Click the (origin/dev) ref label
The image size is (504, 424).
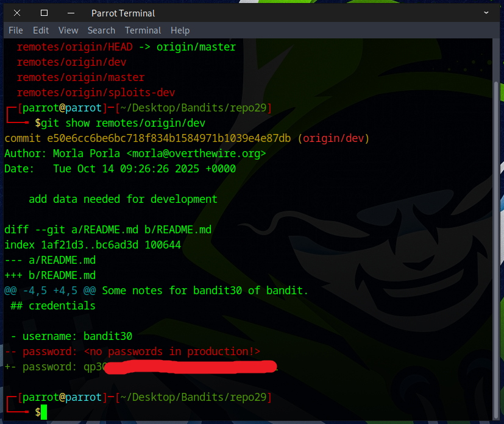[x=333, y=138]
